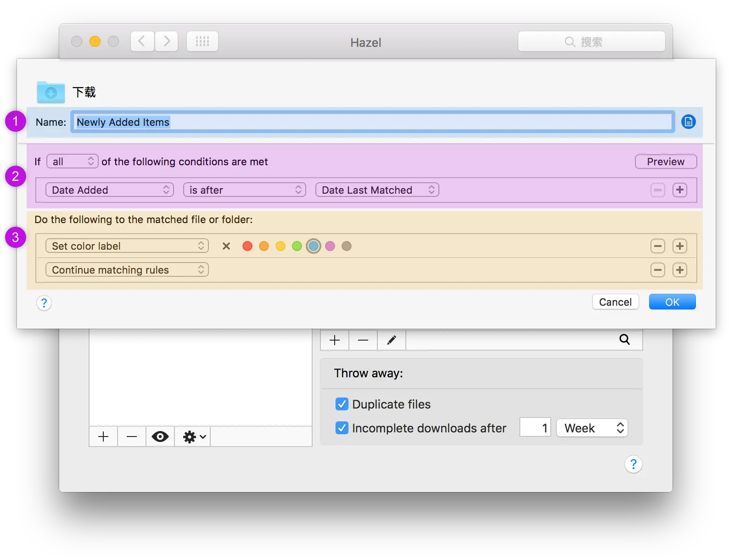Choose the green color label
Viewport: 729px width, 560px height.
pos(297,246)
